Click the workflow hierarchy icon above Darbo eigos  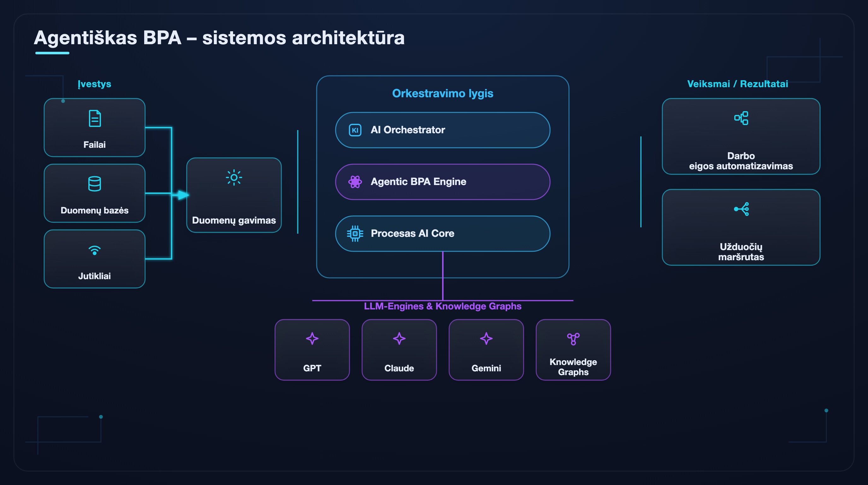(x=741, y=118)
